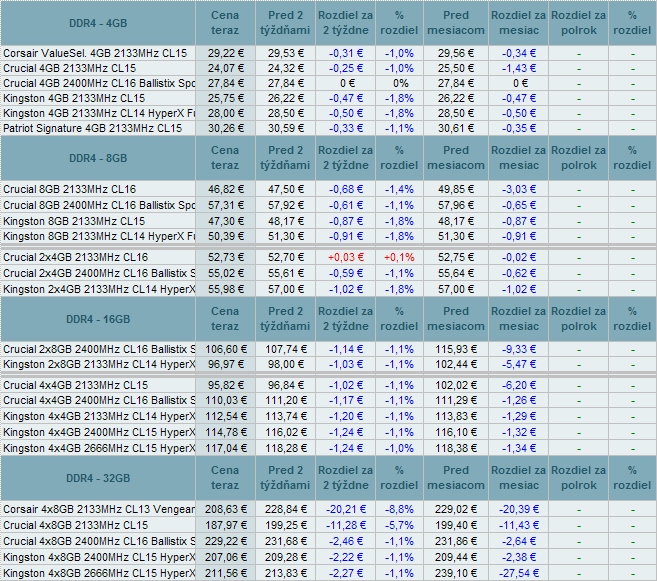This screenshot has height=581, width=657.
Task: Click Kingston 2x8GB 2133MHz CL14 HyperX row name
Action: [x=99, y=364]
